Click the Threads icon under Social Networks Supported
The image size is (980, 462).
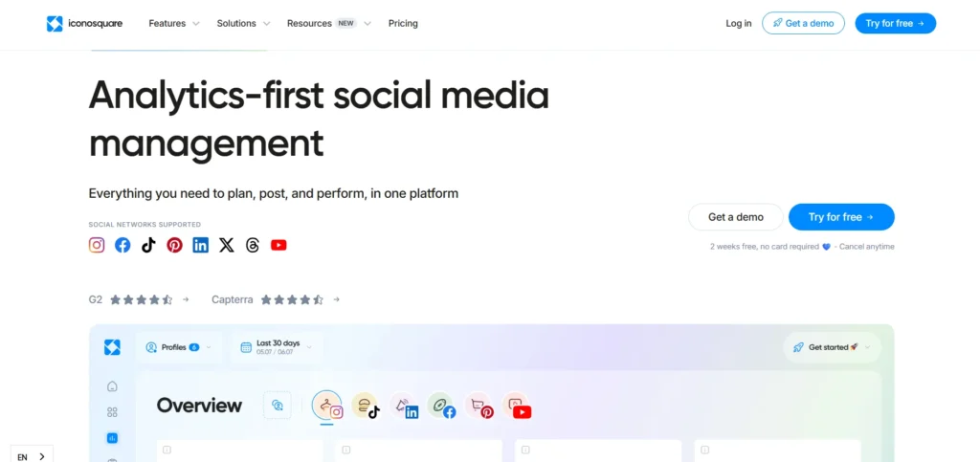[x=253, y=246]
